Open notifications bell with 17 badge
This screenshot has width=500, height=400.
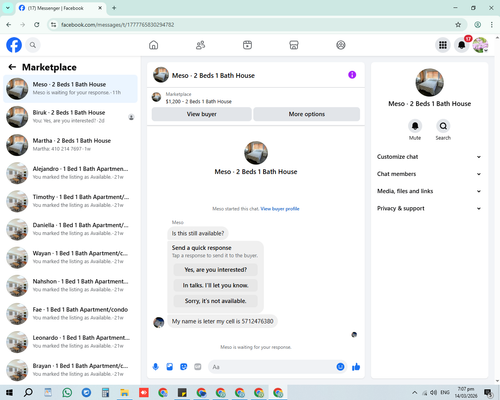click(462, 45)
